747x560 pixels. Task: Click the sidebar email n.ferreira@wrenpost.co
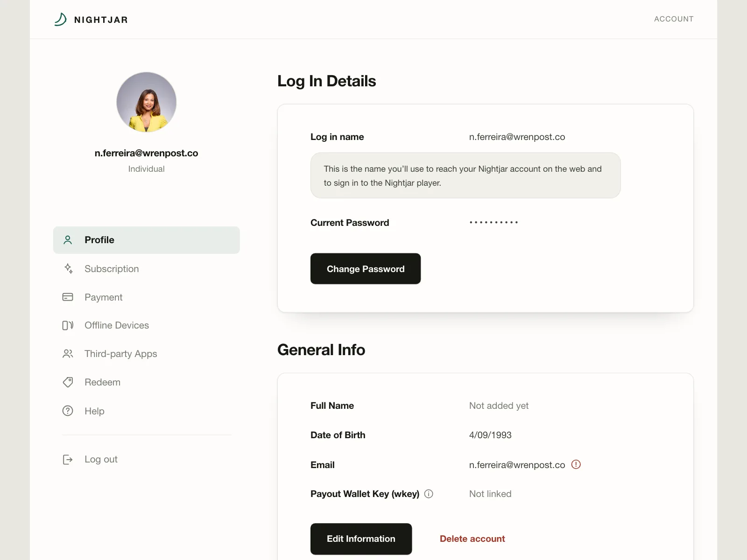coord(147,153)
